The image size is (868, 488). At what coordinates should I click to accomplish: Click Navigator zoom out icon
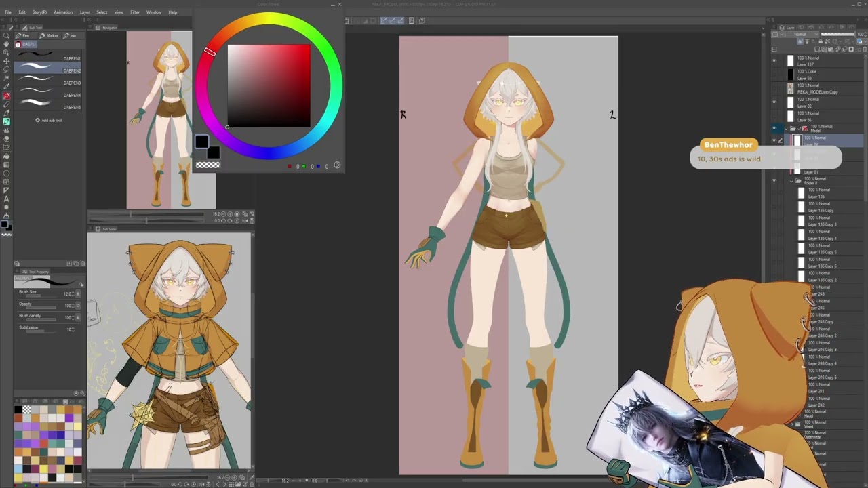(x=223, y=214)
